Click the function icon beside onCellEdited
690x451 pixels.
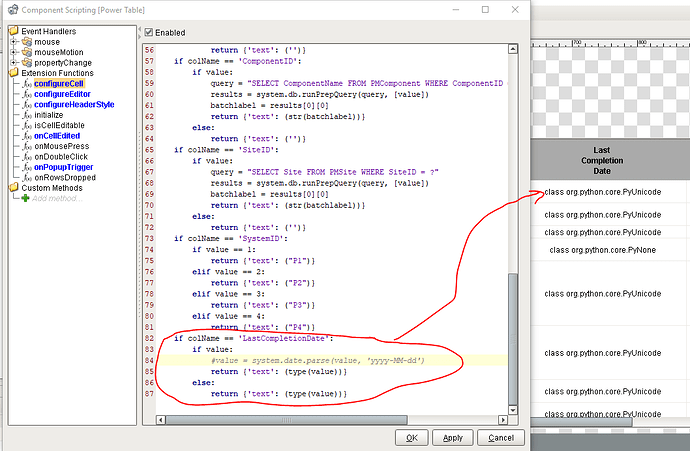(x=27, y=136)
